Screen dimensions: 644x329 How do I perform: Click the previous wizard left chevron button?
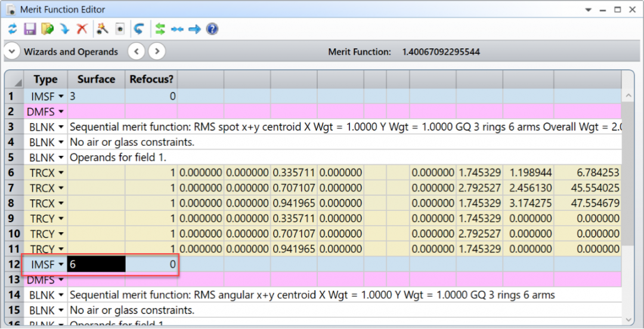coord(137,51)
